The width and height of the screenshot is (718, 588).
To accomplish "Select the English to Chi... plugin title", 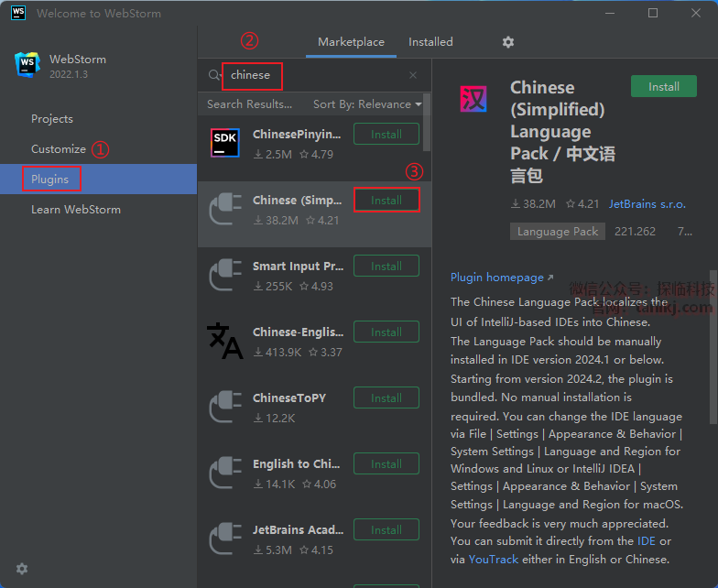I will point(297,463).
